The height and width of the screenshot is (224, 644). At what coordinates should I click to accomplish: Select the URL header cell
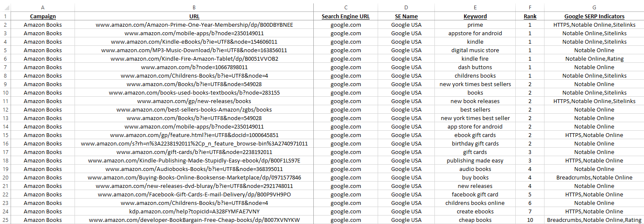pos(194,16)
